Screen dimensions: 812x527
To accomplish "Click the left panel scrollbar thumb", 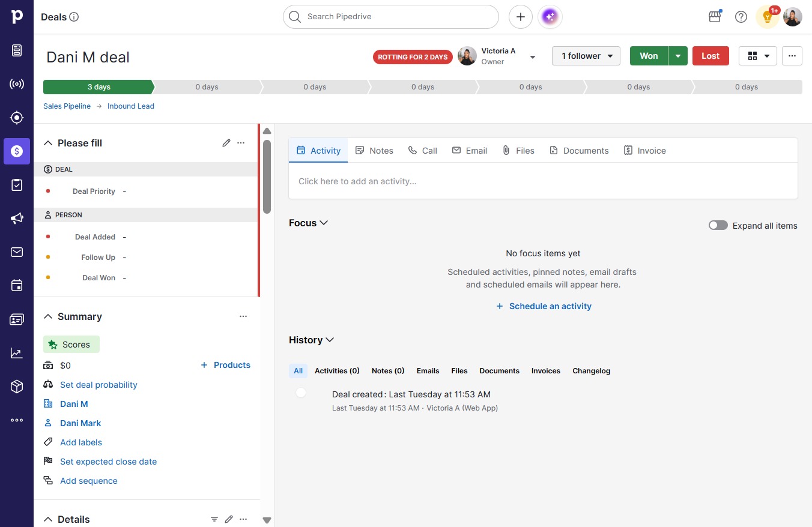I will click(267, 176).
